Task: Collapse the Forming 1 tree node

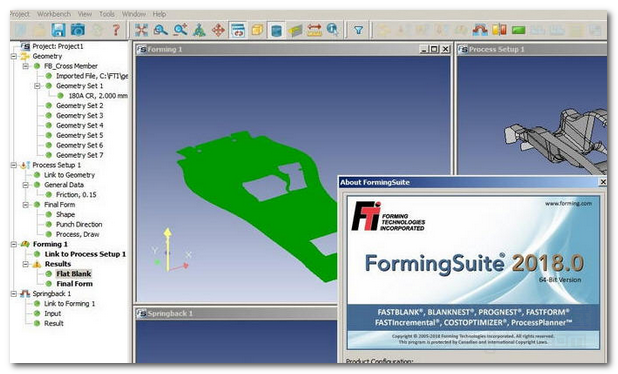Action: pos(13,244)
